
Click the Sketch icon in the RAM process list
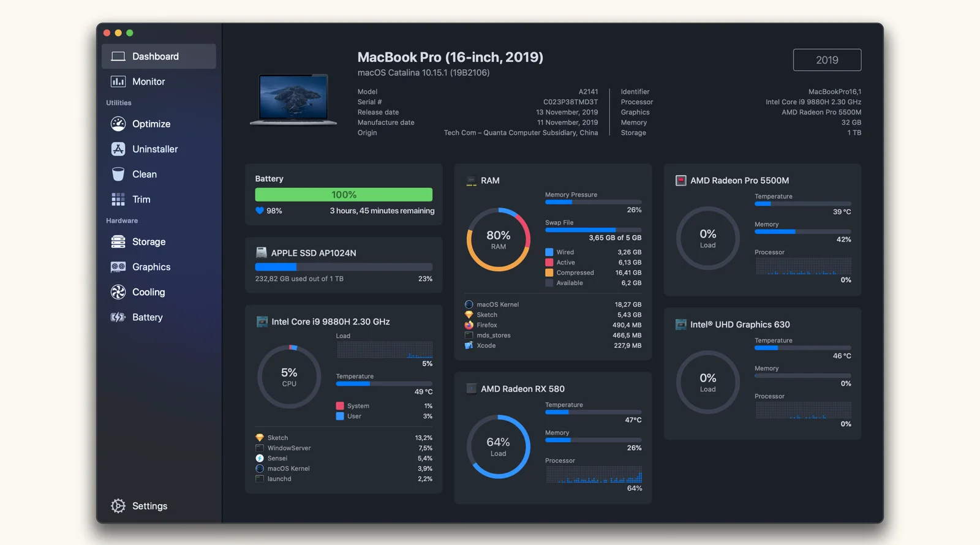click(469, 315)
